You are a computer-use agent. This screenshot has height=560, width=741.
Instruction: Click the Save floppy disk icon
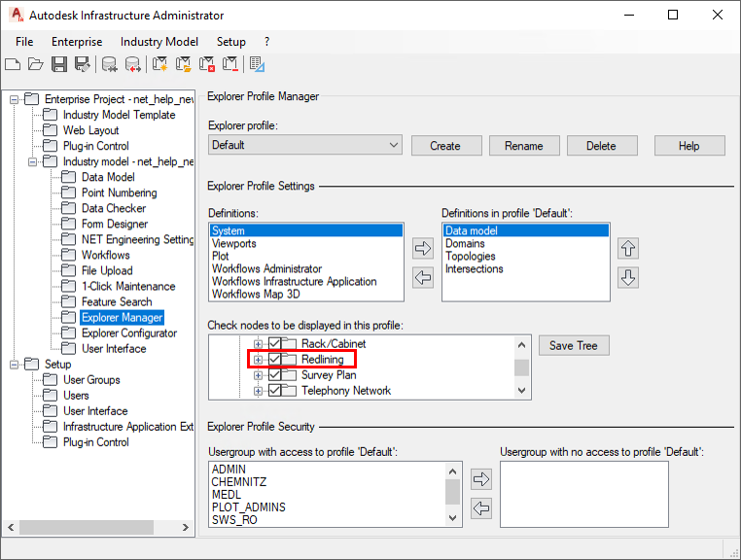(59, 64)
